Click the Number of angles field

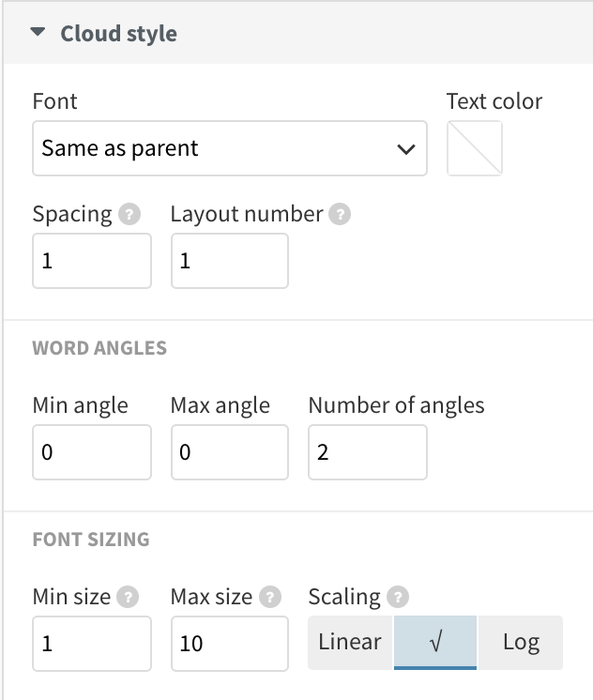point(368,452)
